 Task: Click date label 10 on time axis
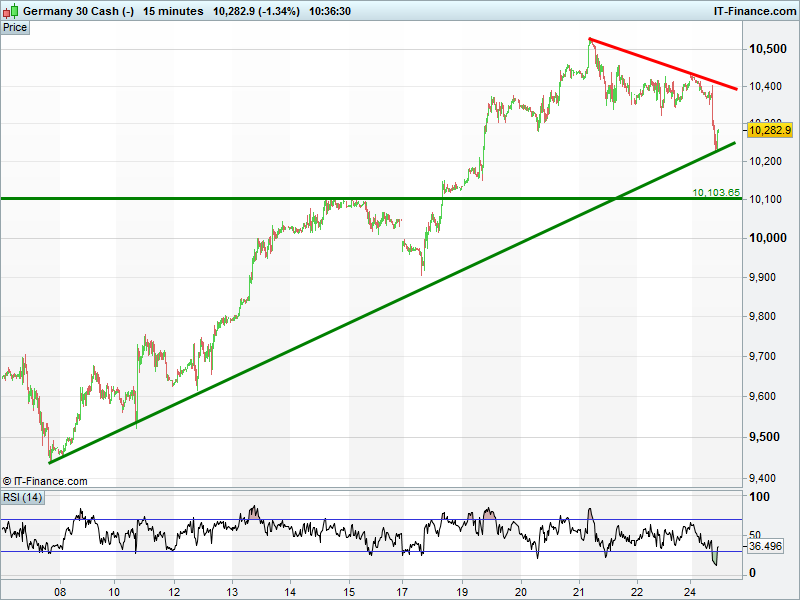coord(114,592)
